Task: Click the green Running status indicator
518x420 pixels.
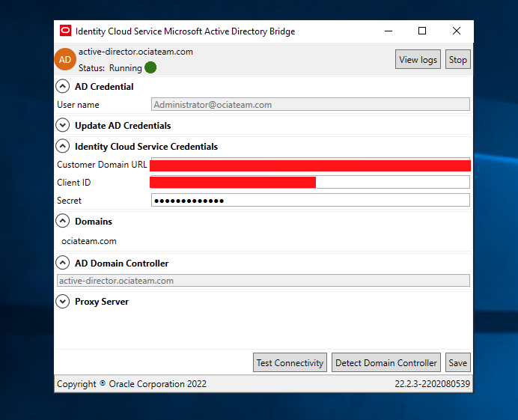Action: pos(150,67)
